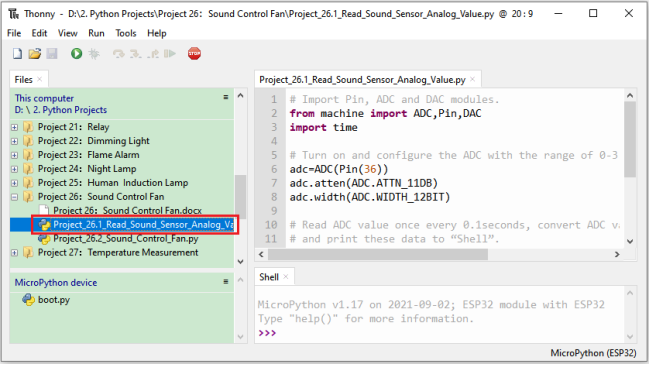Open the File menu
This screenshot has width=650, height=365.
coord(14,33)
